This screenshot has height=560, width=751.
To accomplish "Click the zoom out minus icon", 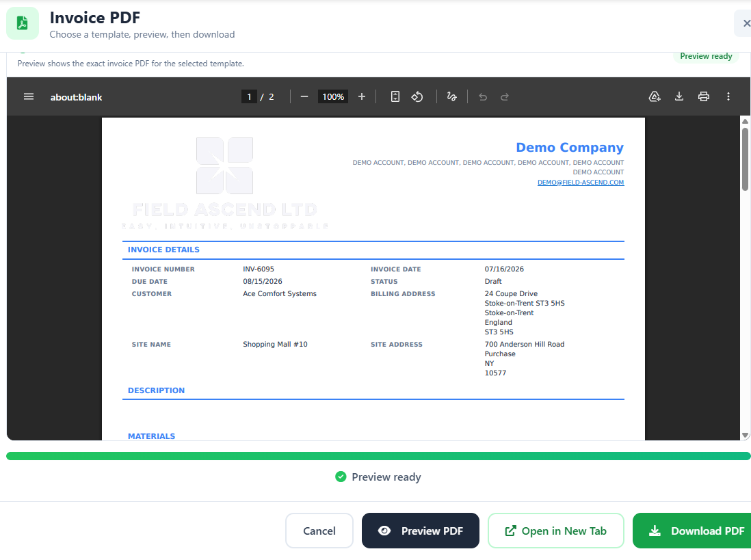I will [x=304, y=96].
